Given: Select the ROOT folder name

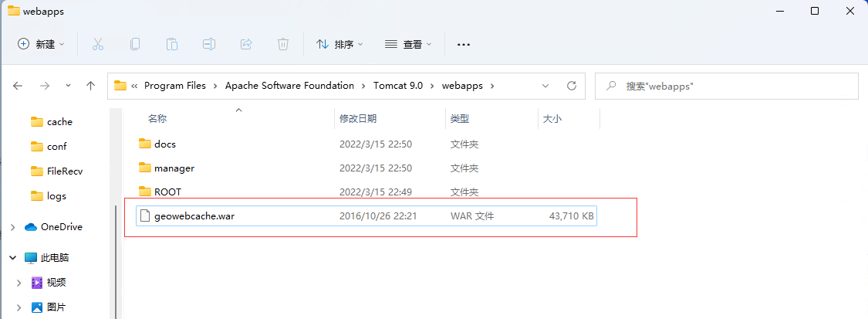Looking at the screenshot, I should 167,192.
